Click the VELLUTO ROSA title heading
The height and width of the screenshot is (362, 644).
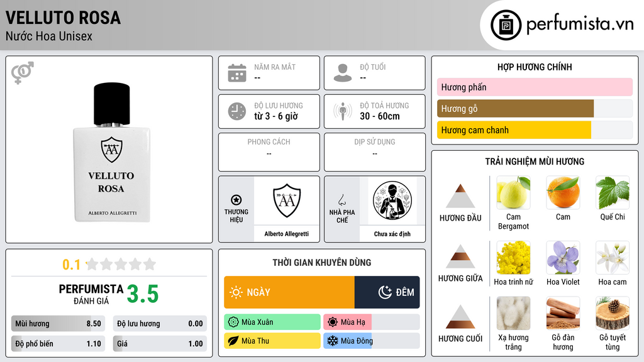click(64, 18)
